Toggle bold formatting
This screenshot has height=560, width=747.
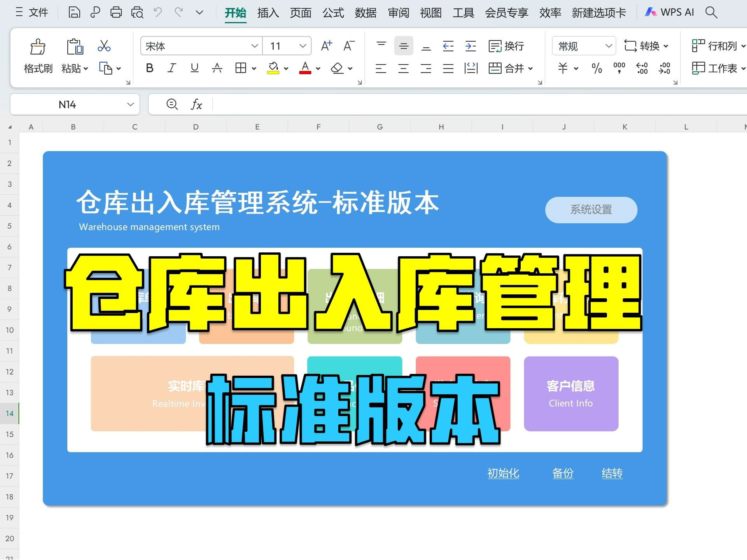[149, 68]
